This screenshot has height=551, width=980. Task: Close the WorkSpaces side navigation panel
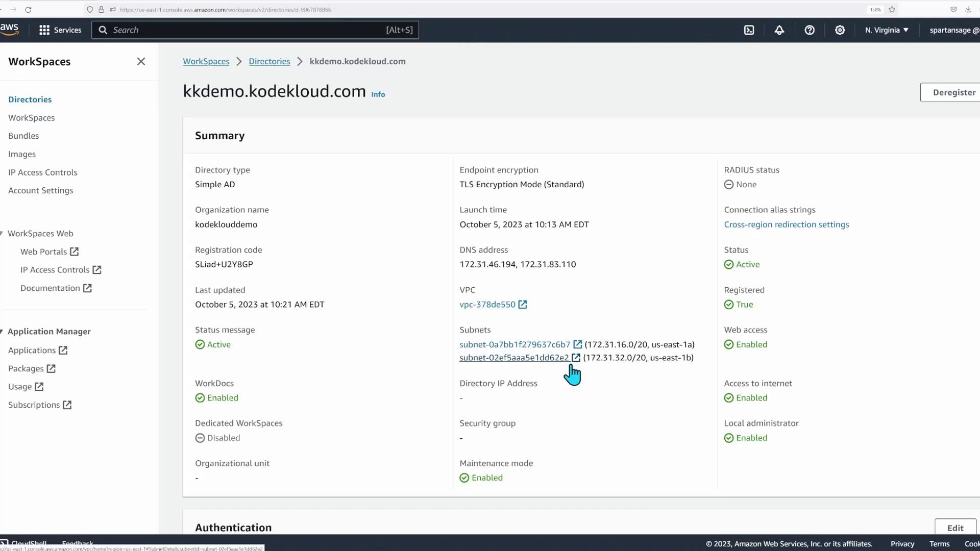[141, 61]
